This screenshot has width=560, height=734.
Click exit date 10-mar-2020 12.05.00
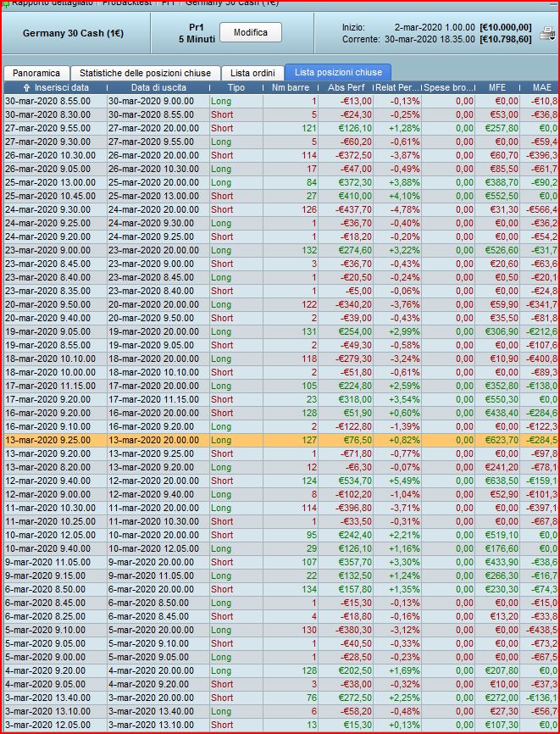[x=153, y=549]
